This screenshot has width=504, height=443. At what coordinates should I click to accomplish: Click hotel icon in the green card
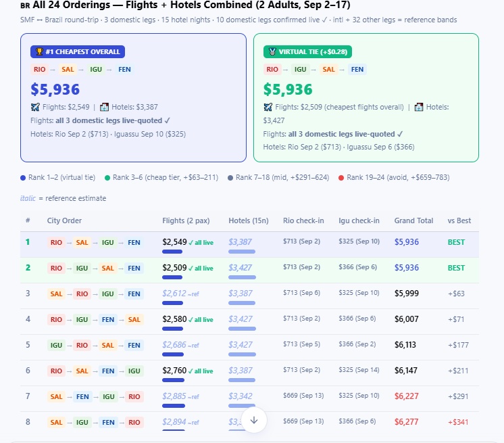click(x=418, y=107)
